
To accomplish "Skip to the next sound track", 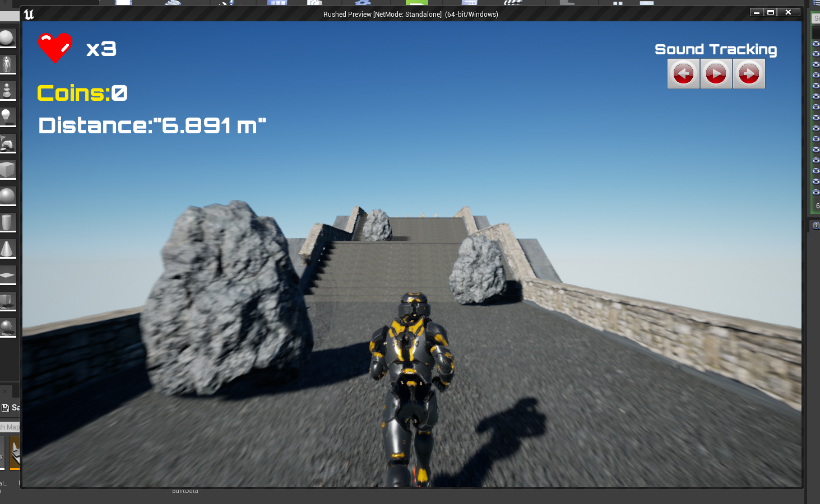I will 749,74.
